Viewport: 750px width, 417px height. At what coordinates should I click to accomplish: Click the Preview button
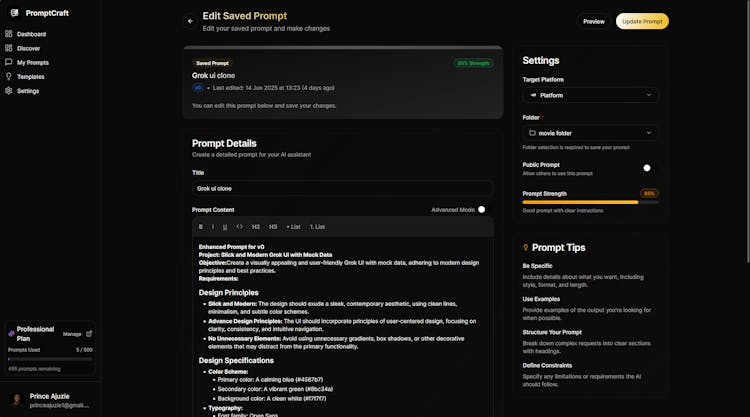pos(594,21)
